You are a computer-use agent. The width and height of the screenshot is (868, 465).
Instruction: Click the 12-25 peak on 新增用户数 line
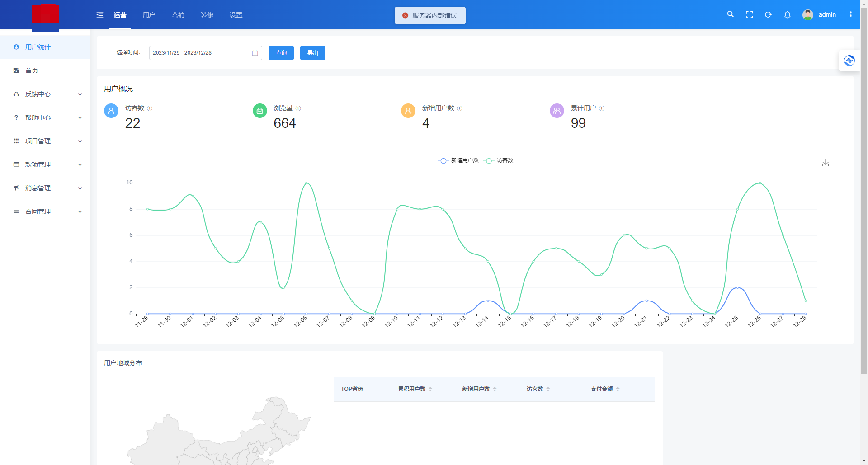[737, 287]
